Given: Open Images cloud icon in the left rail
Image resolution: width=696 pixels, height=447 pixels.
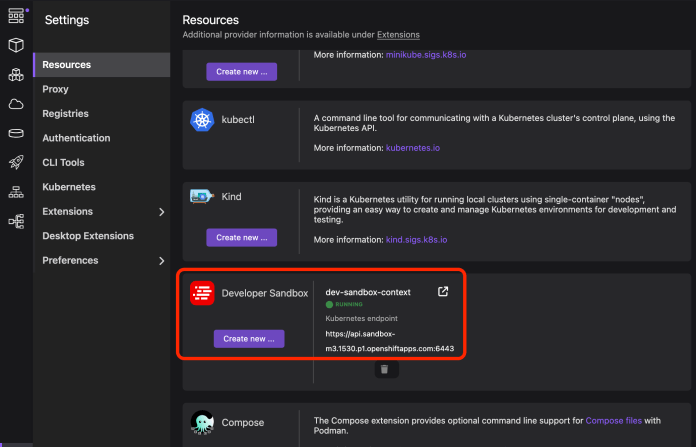Looking at the screenshot, I should [x=16, y=104].
